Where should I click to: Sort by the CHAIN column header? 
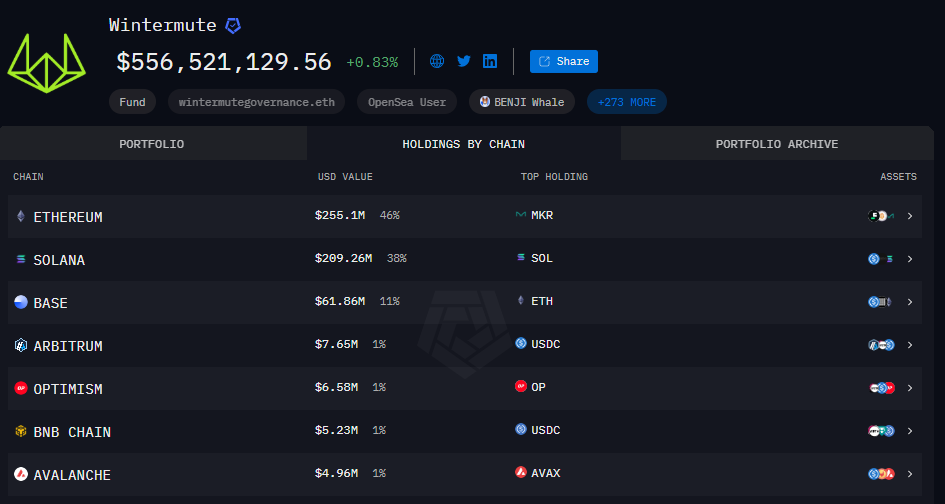(x=28, y=177)
